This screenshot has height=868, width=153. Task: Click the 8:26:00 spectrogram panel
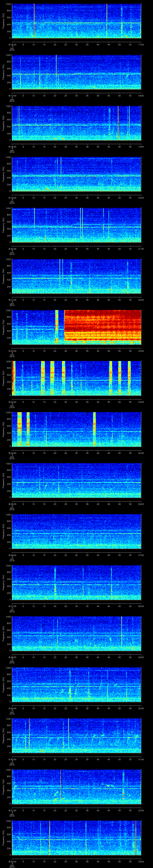point(77,531)
